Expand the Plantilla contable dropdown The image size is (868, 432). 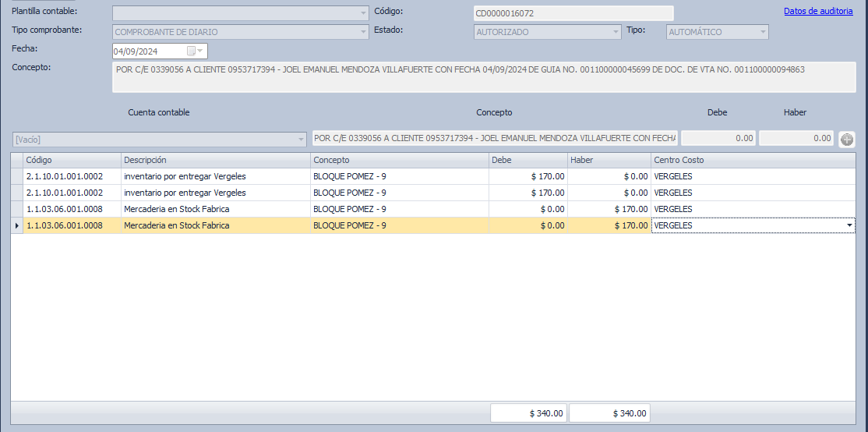[x=363, y=13]
